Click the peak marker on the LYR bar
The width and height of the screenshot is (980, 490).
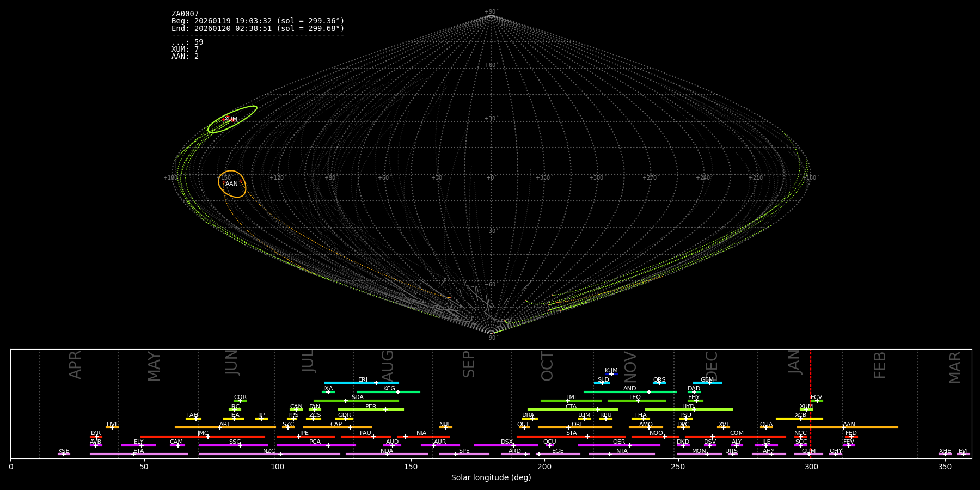pyautogui.click(x=97, y=437)
